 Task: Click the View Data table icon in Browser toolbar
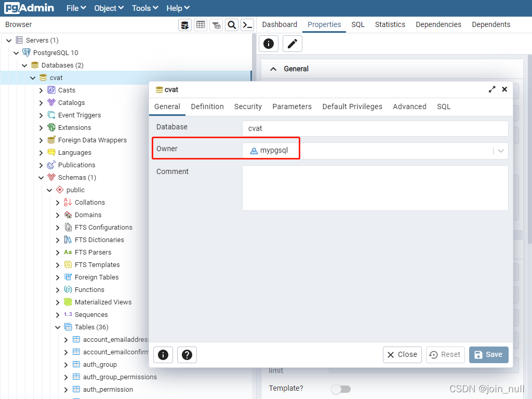pos(201,25)
